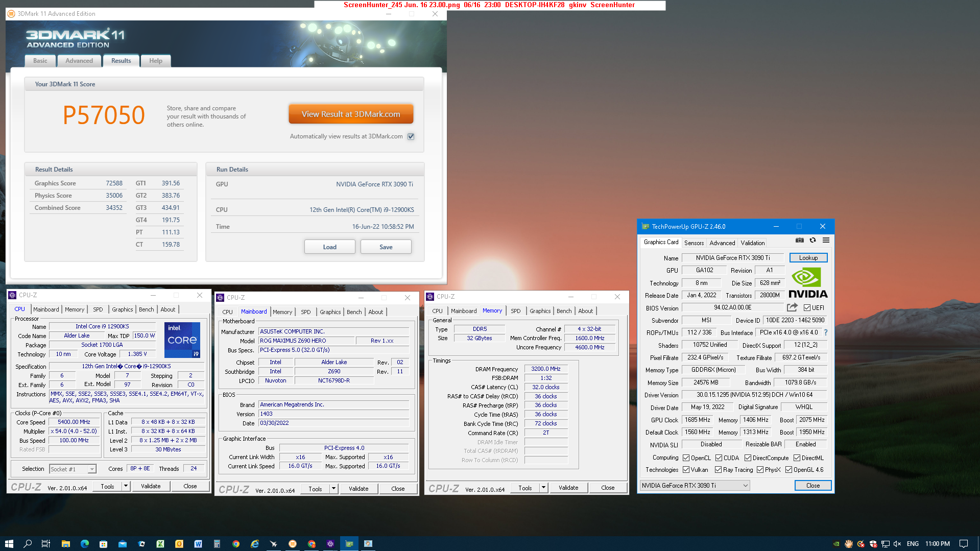Screen dimensions: 980x551
Task: Launch Google Chrome from taskbar
Action: click(235, 544)
